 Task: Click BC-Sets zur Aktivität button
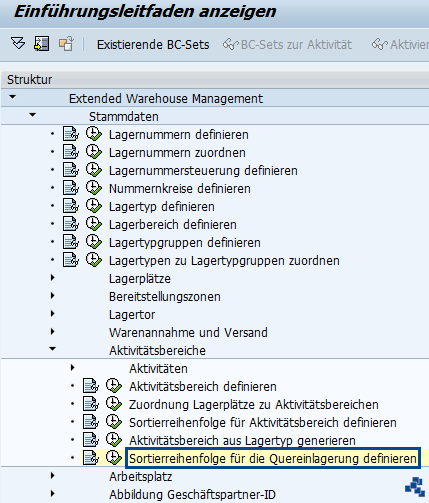(287, 45)
